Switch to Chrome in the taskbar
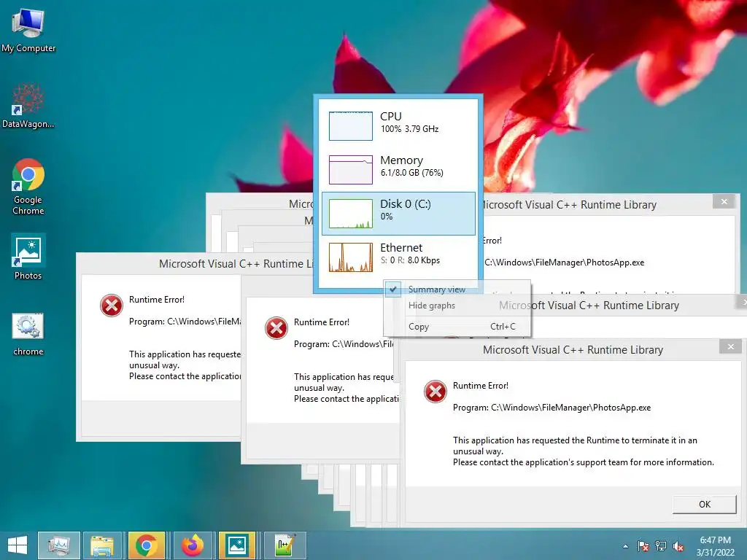The width and height of the screenshot is (747, 560). click(146, 545)
